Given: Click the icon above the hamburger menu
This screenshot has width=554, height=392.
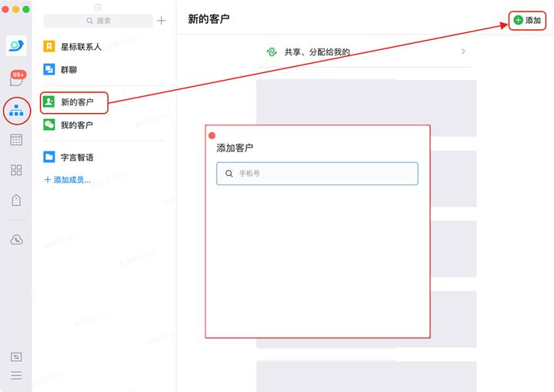Looking at the screenshot, I should [x=16, y=357].
